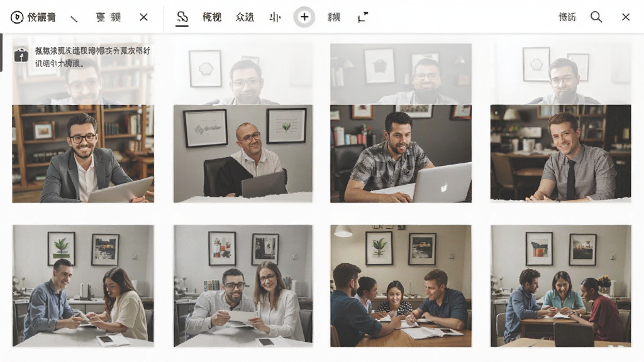644x362 pixels.
Task: Open faded dark-wall photo of bearded man
Action: (401, 74)
